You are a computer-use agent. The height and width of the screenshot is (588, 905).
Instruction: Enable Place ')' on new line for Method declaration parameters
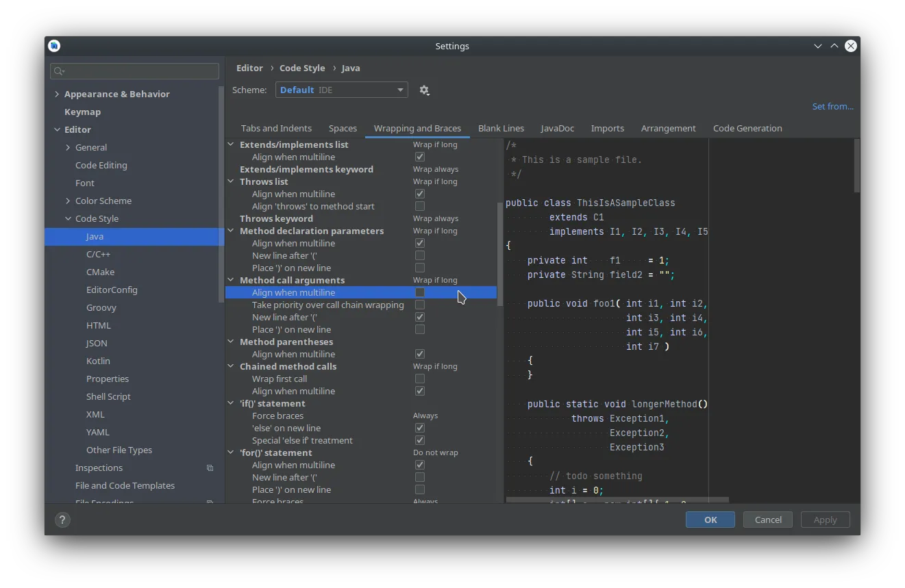(x=420, y=268)
